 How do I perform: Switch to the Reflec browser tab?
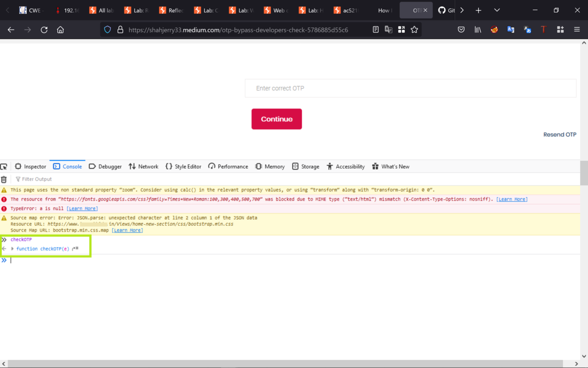point(171,10)
